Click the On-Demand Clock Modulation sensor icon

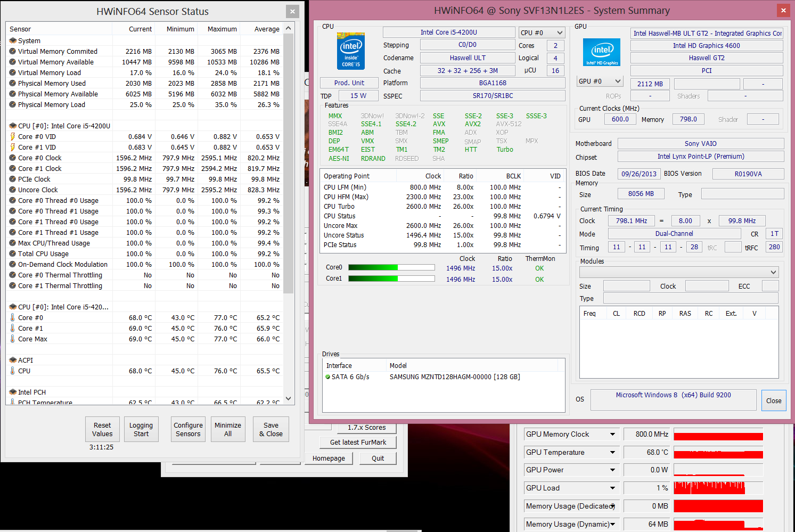[x=13, y=265]
